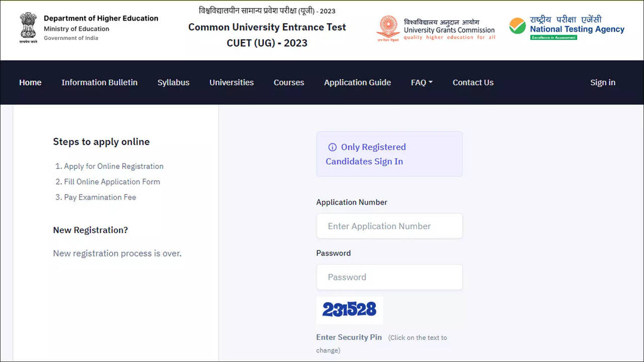This screenshot has width=644, height=362.
Task: Click the Sign in link
Action: 603,82
